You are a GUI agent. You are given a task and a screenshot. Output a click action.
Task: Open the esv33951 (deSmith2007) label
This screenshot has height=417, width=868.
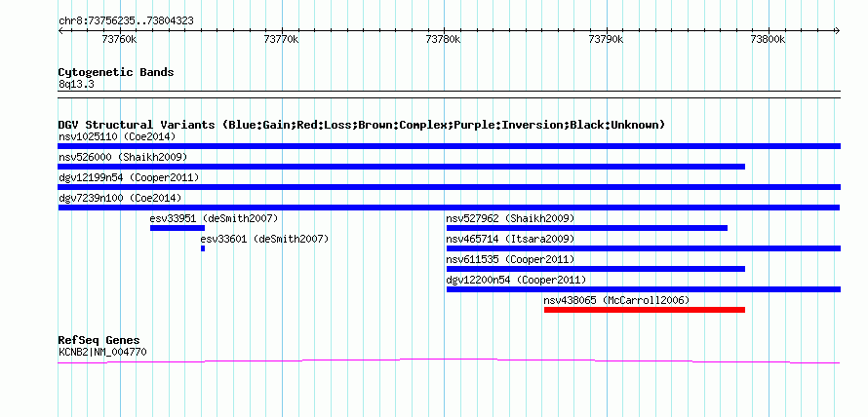pyautogui.click(x=214, y=218)
